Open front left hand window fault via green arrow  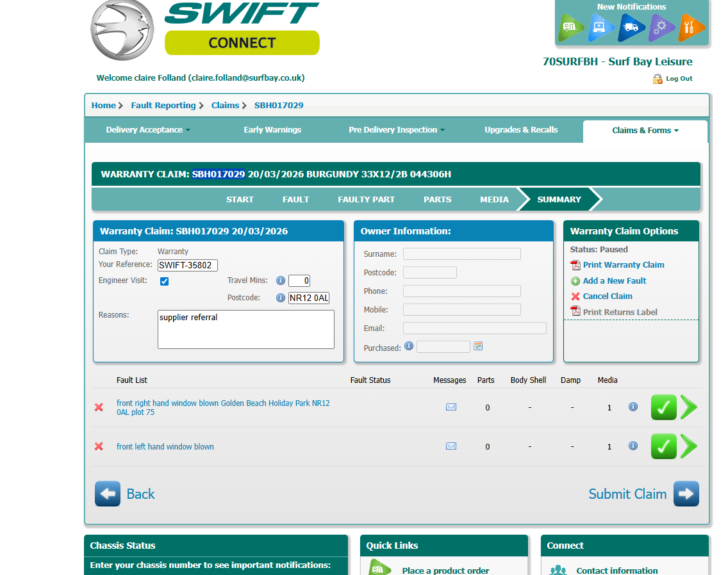(689, 446)
